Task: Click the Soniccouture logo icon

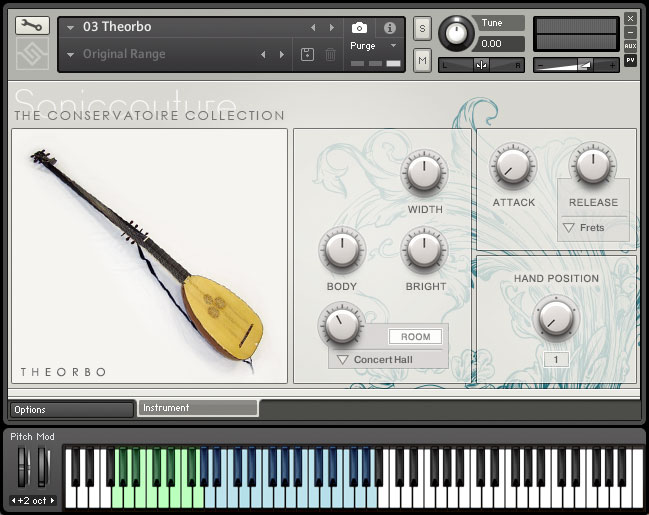Action: [32, 54]
